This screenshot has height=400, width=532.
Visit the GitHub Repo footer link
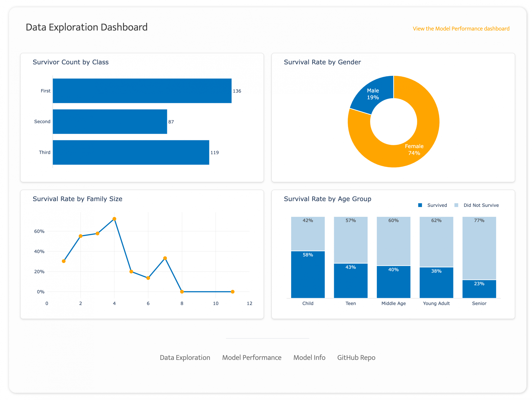click(356, 357)
